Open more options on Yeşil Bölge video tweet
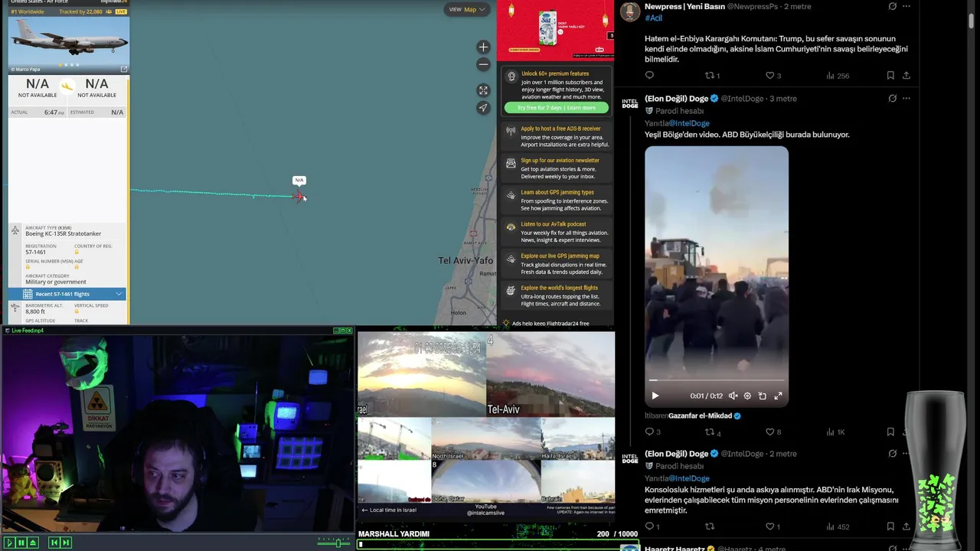Viewport: 980px width, 551px height. [906, 98]
